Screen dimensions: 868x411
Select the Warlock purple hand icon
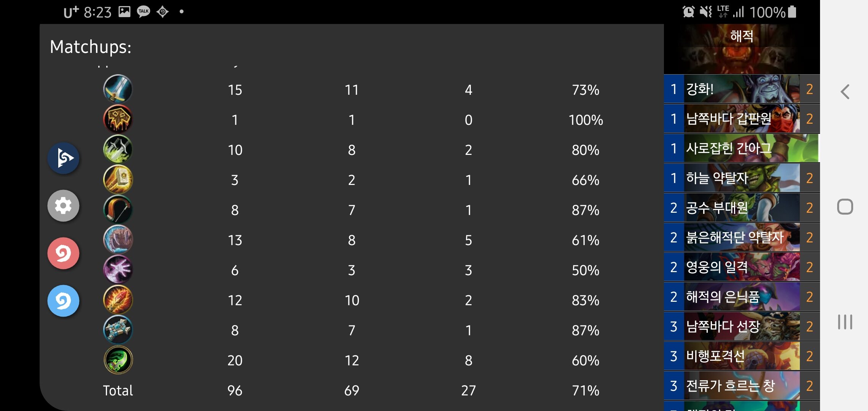118,270
